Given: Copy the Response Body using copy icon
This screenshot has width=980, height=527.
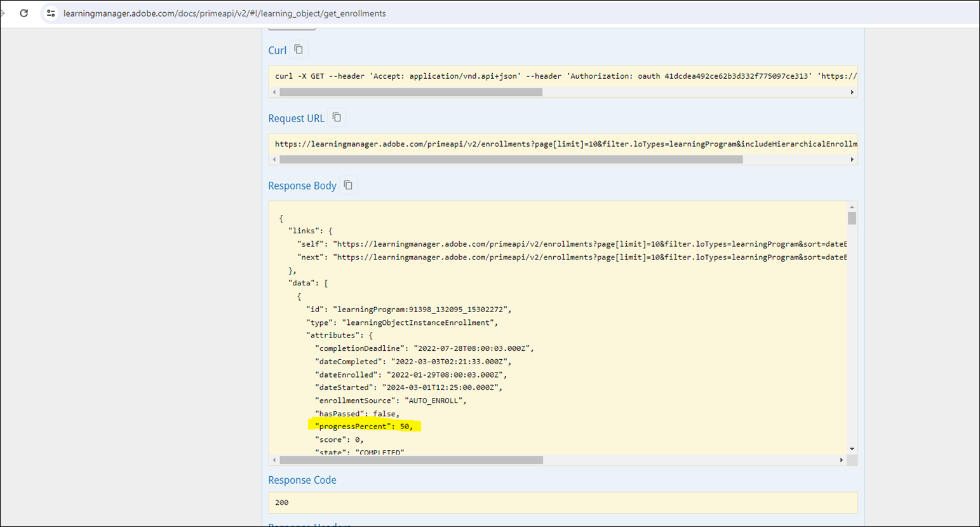Looking at the screenshot, I should tap(348, 185).
